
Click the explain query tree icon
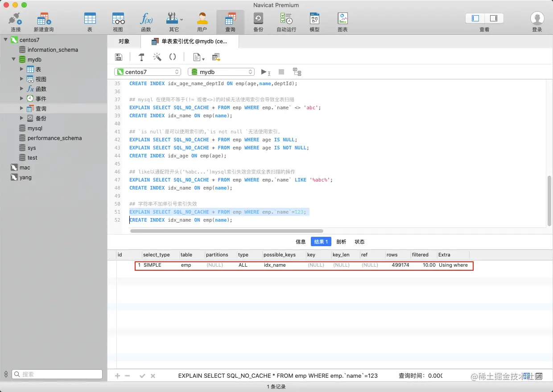point(297,72)
